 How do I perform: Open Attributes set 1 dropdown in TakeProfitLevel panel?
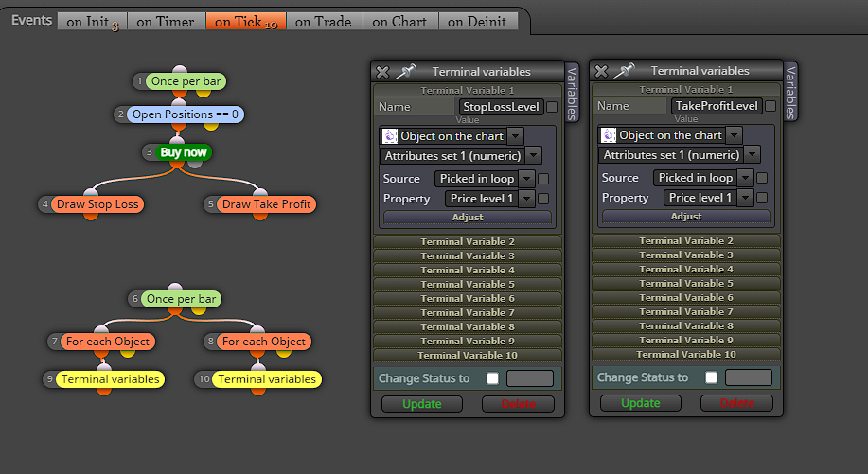[x=752, y=155]
